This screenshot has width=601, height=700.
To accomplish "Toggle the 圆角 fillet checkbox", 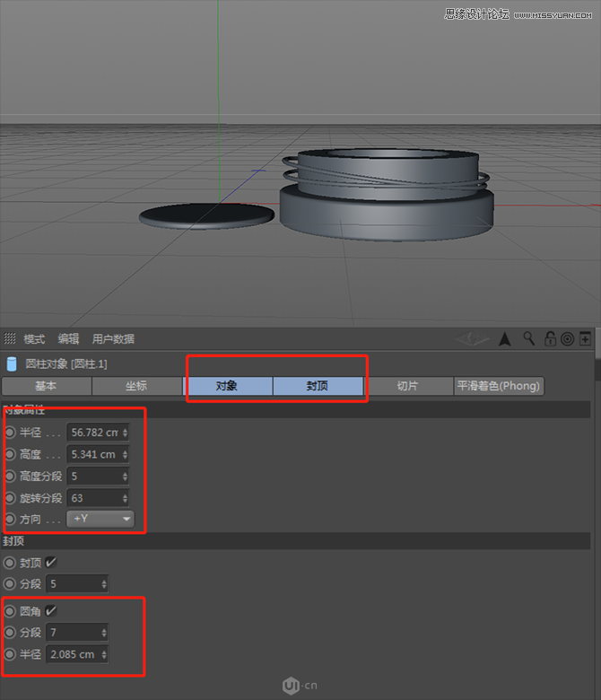I will pos(51,611).
